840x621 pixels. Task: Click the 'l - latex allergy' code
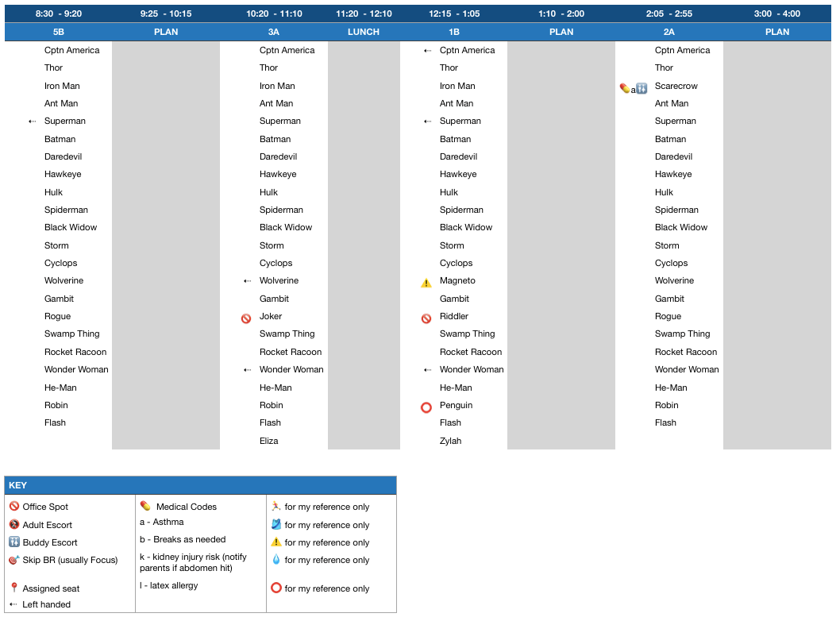pos(169,585)
